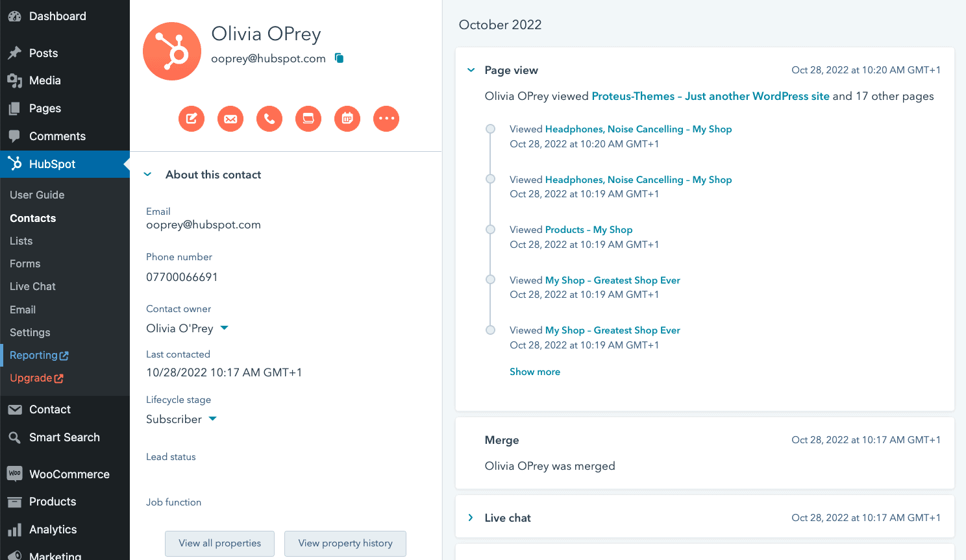Open HubSpot Settings submenu item
Viewport: 966px width, 560px height.
tap(30, 332)
